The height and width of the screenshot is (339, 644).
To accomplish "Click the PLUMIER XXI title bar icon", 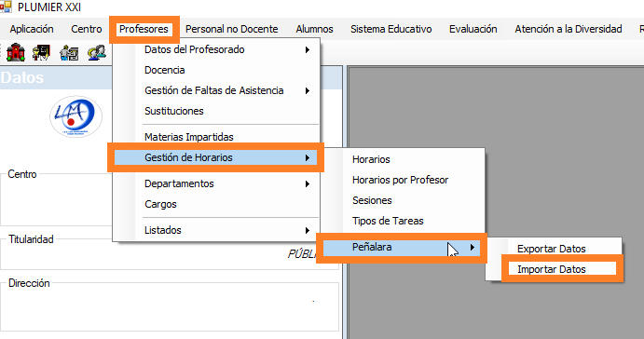I will pos(6,7).
